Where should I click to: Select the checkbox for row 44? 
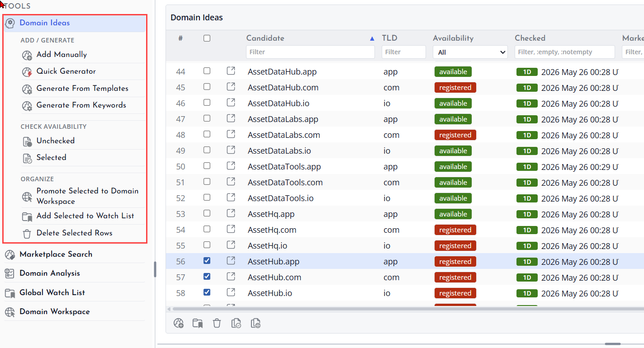tap(207, 71)
